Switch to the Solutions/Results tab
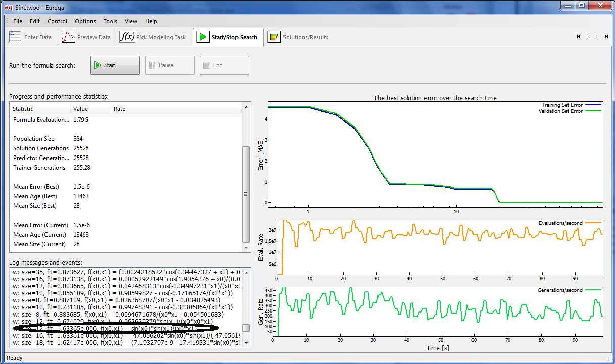Image resolution: width=615 pixels, height=364 pixels. click(x=298, y=37)
